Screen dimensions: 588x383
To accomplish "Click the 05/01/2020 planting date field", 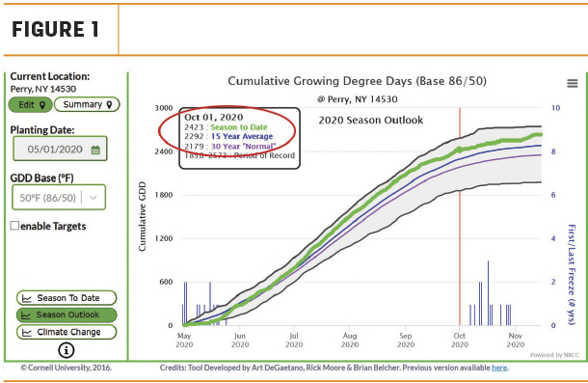I will [x=60, y=150].
